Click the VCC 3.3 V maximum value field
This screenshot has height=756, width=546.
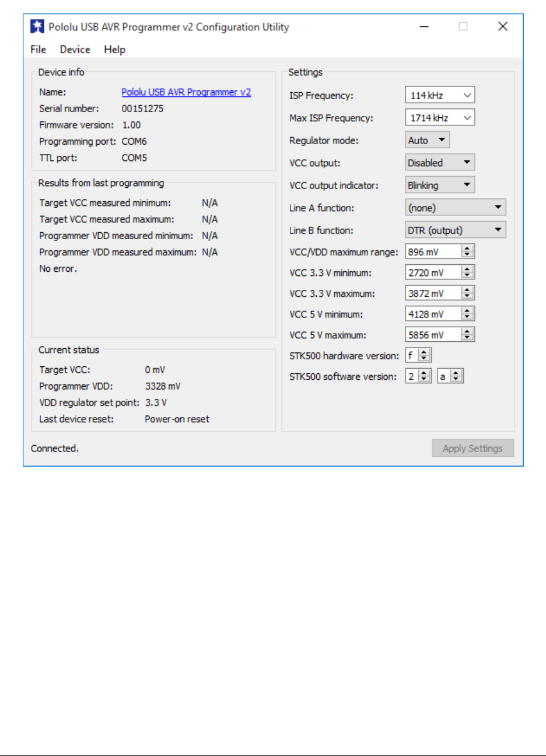(433, 293)
